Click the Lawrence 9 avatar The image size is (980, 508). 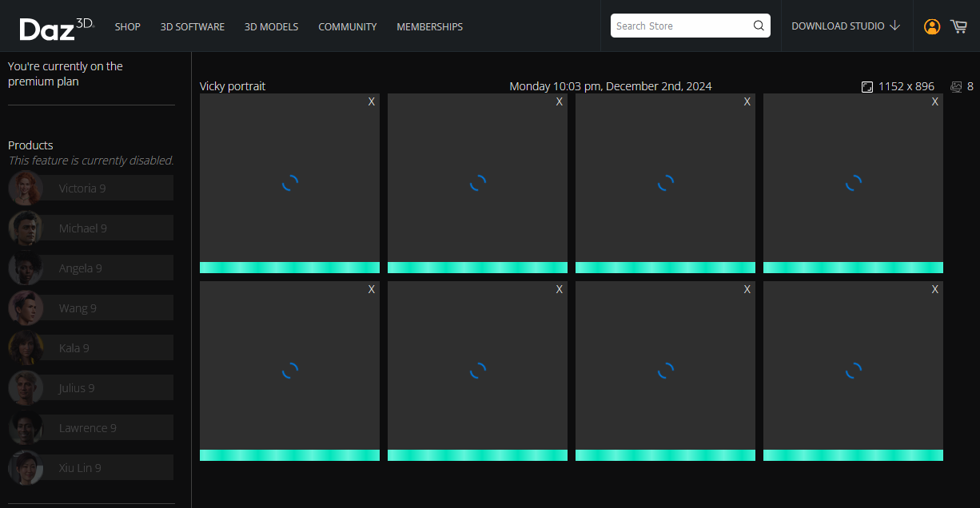pos(26,427)
